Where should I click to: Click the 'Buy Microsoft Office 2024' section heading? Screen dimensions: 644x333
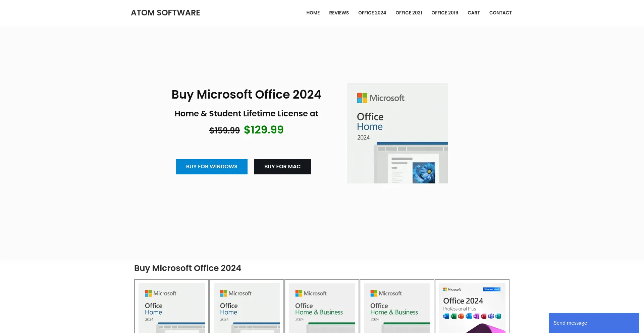[187, 268]
